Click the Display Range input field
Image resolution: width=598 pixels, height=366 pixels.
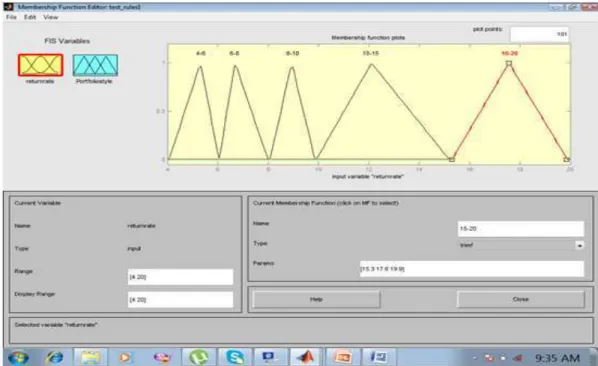point(180,300)
